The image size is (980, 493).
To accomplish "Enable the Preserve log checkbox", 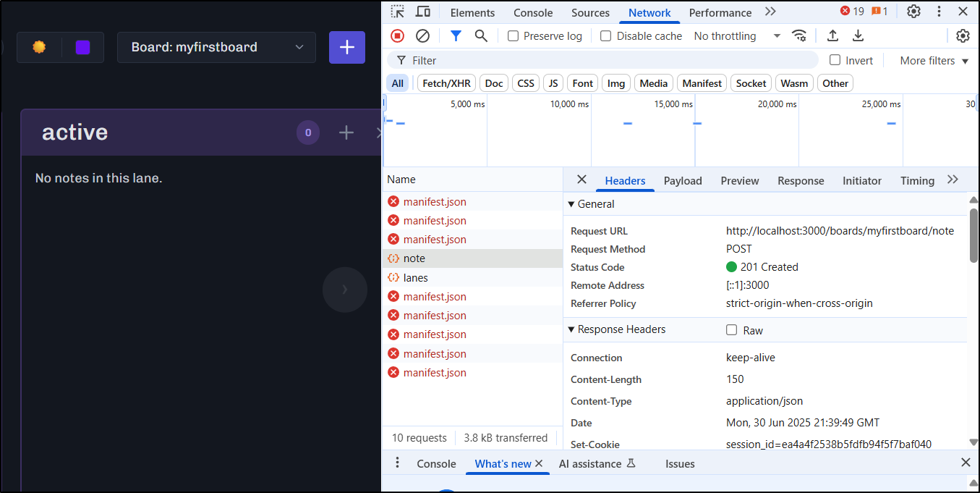I will [514, 36].
